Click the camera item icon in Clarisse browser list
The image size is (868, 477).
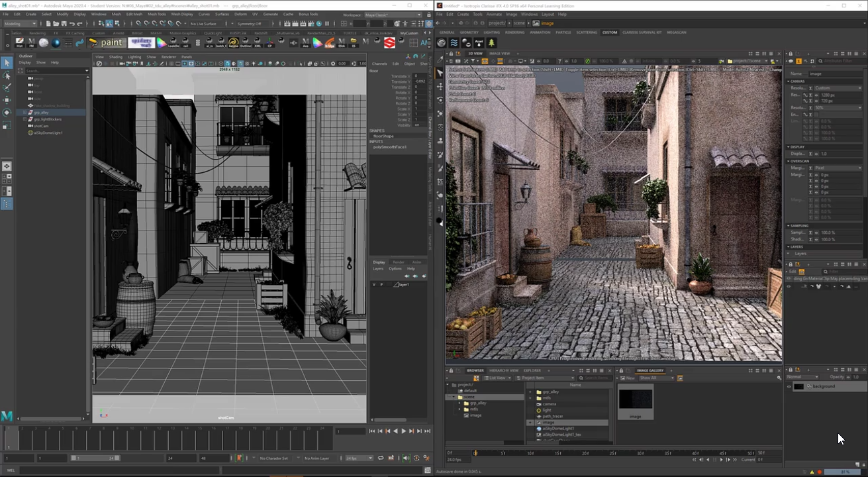click(538, 404)
